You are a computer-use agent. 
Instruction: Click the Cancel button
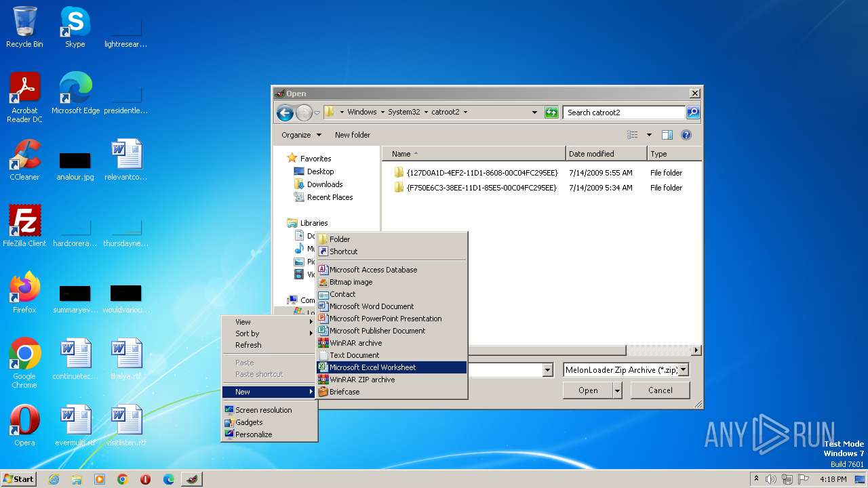660,390
